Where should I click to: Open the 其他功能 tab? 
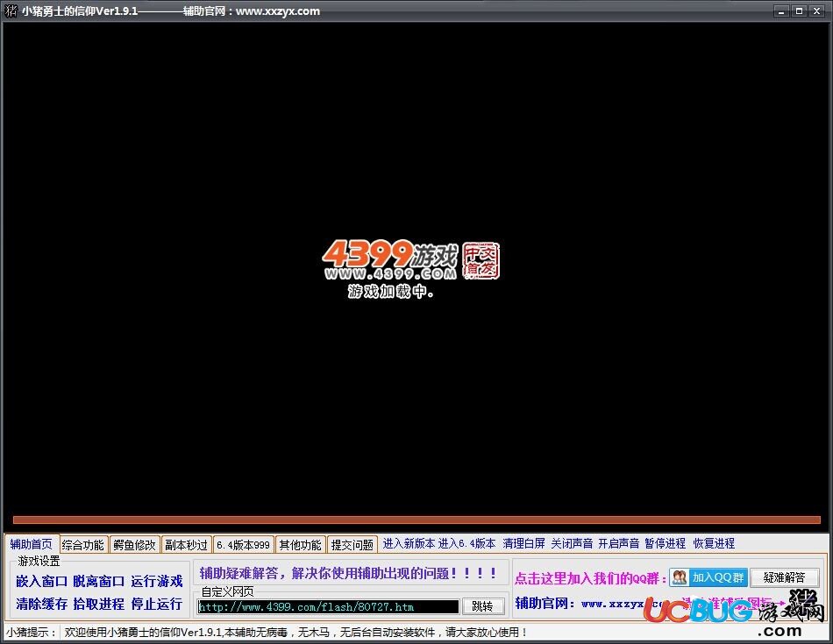300,545
